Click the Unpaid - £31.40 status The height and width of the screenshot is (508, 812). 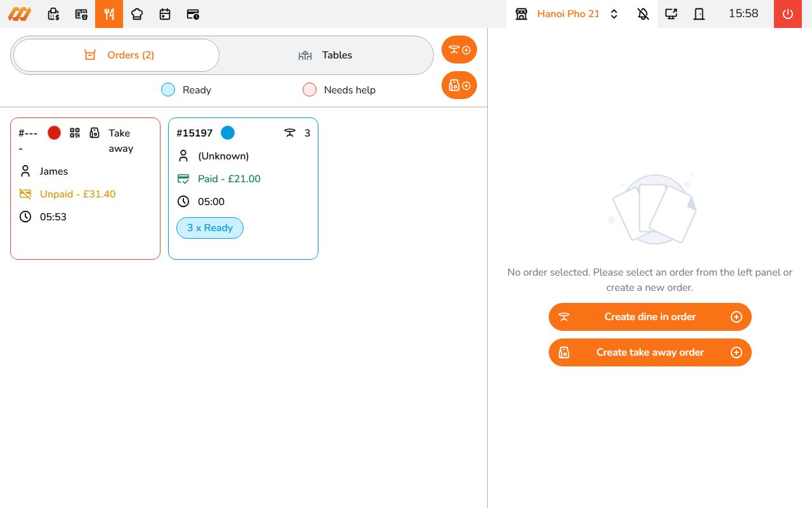pyautogui.click(x=77, y=194)
